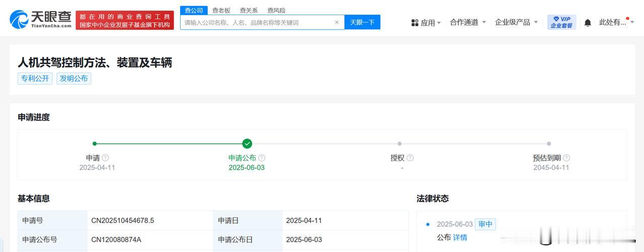
Task: Open the notification bell
Action: [x=588, y=23]
